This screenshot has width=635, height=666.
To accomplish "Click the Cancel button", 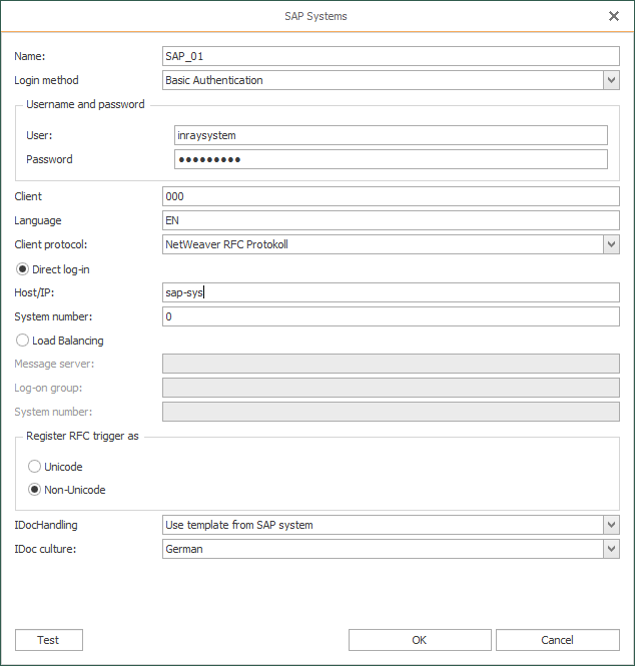I will click(557, 640).
